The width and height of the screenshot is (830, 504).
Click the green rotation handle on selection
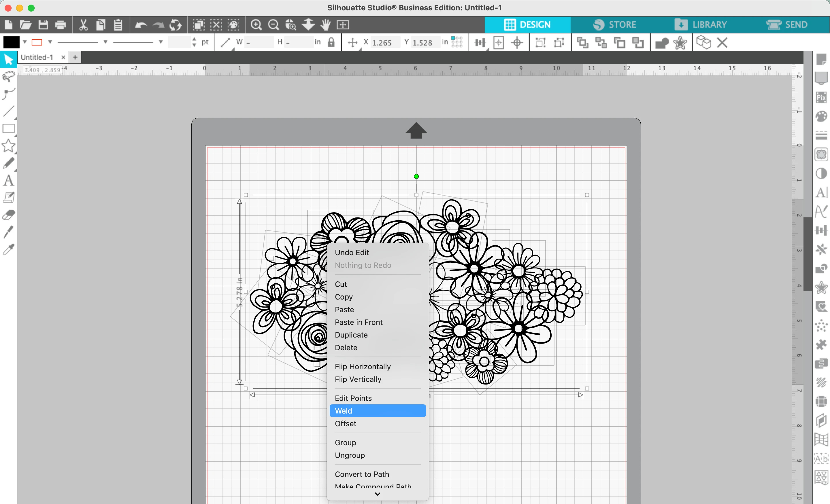click(416, 177)
